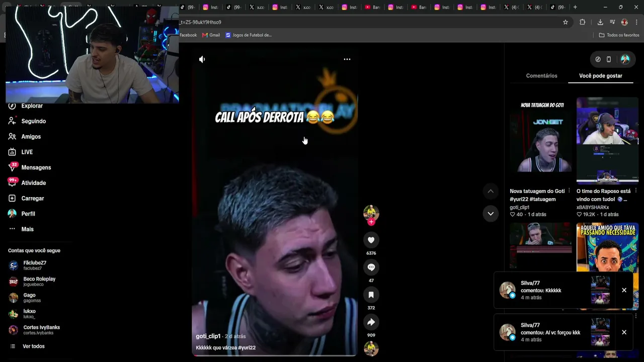The height and width of the screenshot is (362, 644).
Task: Click the browser address bar URL
Action: tap(369, 22)
